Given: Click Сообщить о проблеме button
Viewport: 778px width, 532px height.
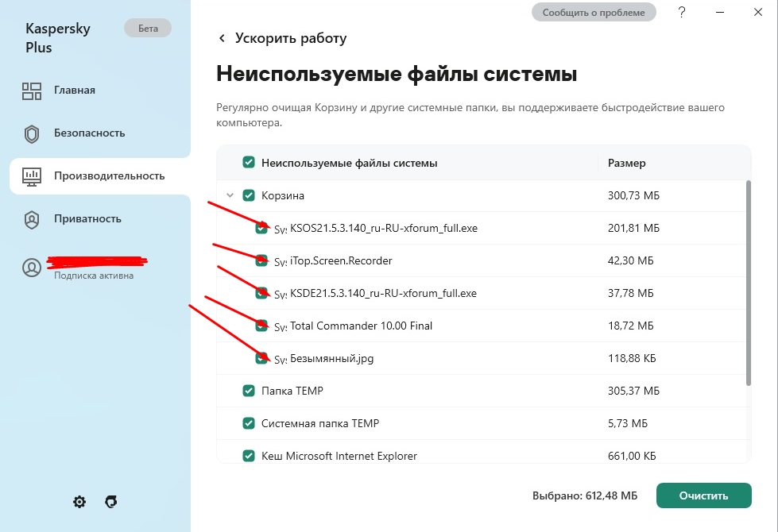Looking at the screenshot, I should click(x=594, y=13).
